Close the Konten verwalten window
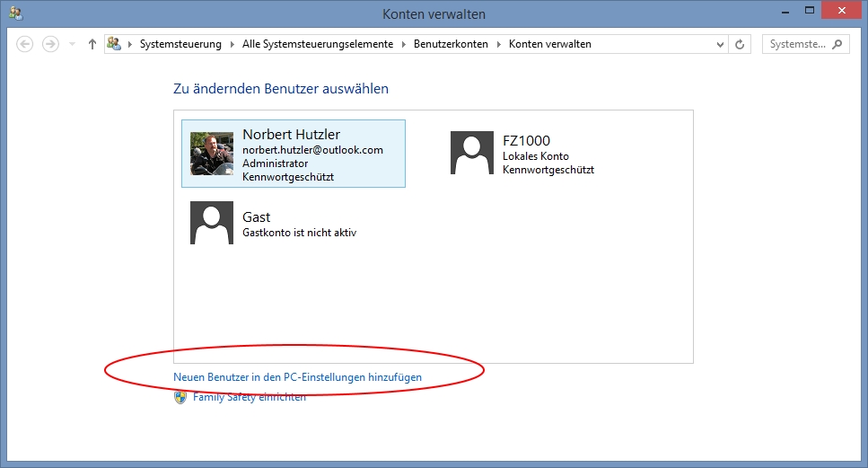 (841, 11)
